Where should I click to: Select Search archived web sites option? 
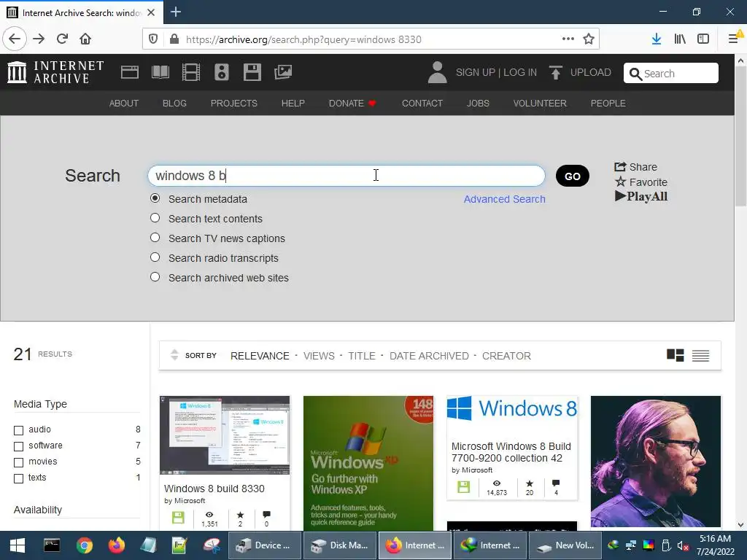pyautogui.click(x=155, y=276)
